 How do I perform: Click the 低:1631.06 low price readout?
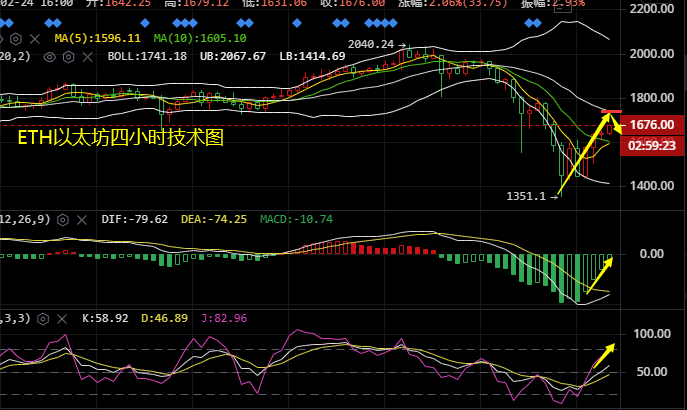274,4
